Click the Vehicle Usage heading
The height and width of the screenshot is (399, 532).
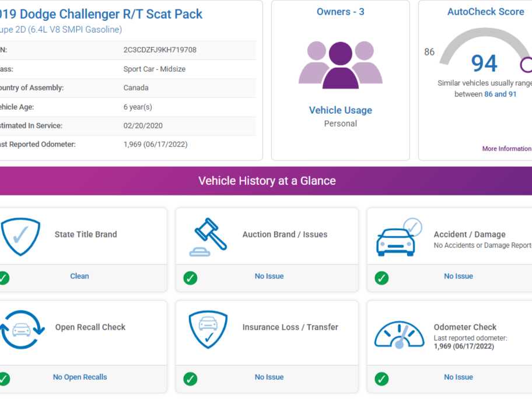[x=340, y=110]
